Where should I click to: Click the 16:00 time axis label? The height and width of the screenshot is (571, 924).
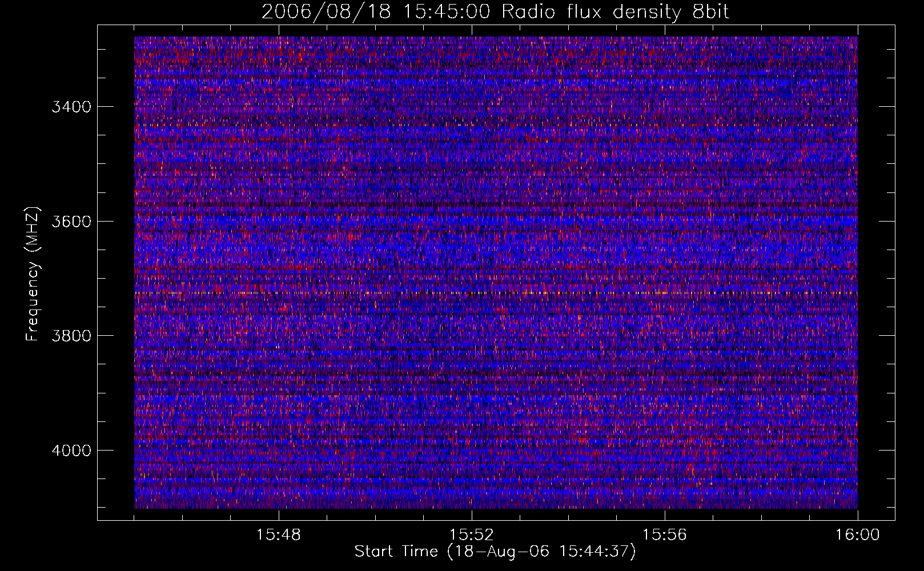(x=857, y=535)
